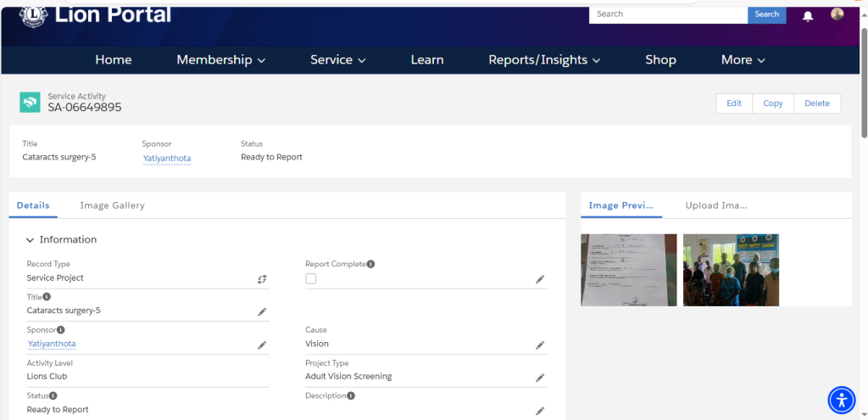Click the Service Activity handshake icon
Viewport: 868px width, 420px height.
coord(30,103)
